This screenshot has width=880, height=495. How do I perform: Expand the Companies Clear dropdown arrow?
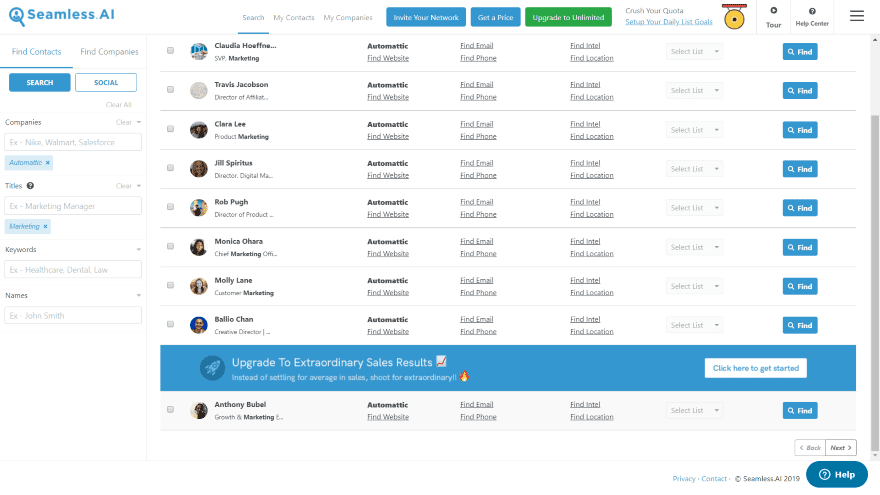tap(139, 122)
